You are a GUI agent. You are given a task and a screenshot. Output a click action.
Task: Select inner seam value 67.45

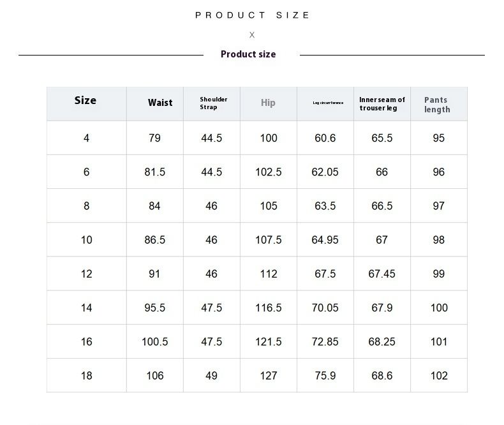point(382,274)
